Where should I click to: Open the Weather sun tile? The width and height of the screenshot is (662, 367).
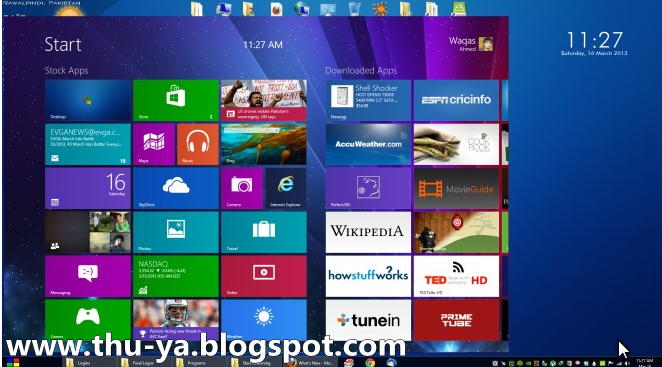coord(263,320)
